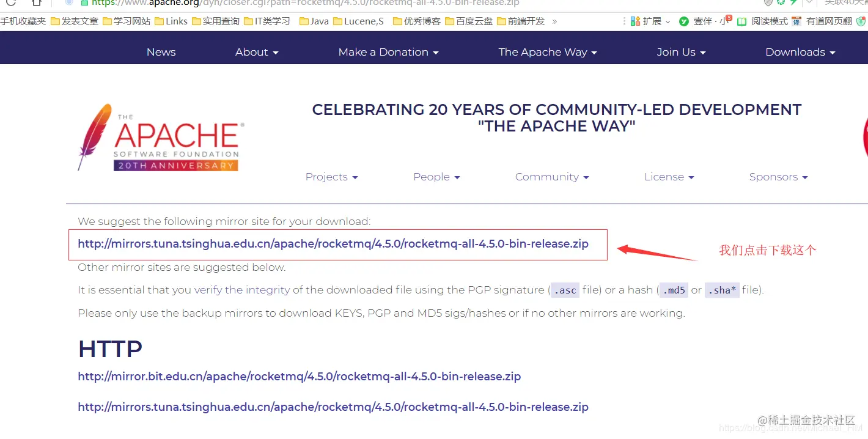Switch on 阅读模式 reading mode

762,21
